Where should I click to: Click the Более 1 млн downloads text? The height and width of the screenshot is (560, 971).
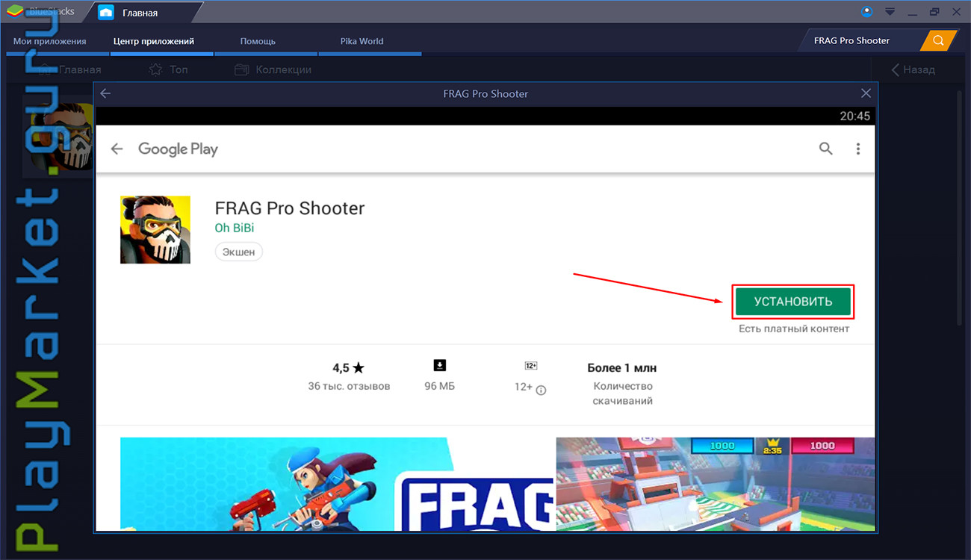[x=622, y=367]
